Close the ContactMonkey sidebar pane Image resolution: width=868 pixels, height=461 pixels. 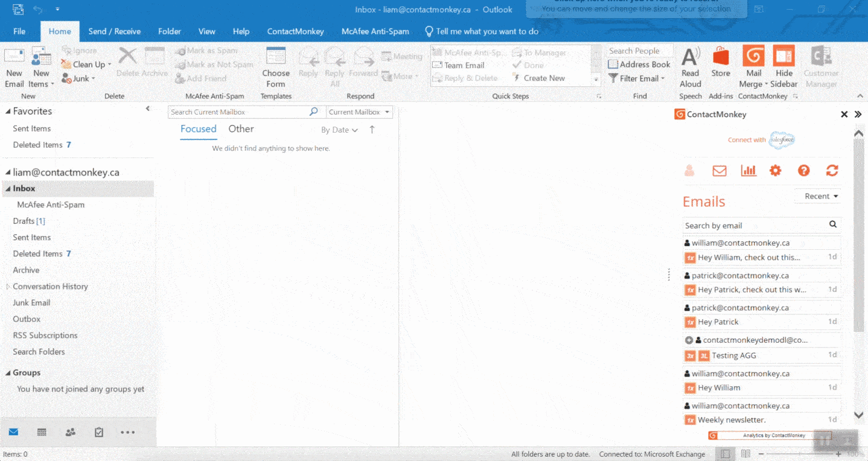[844, 114]
